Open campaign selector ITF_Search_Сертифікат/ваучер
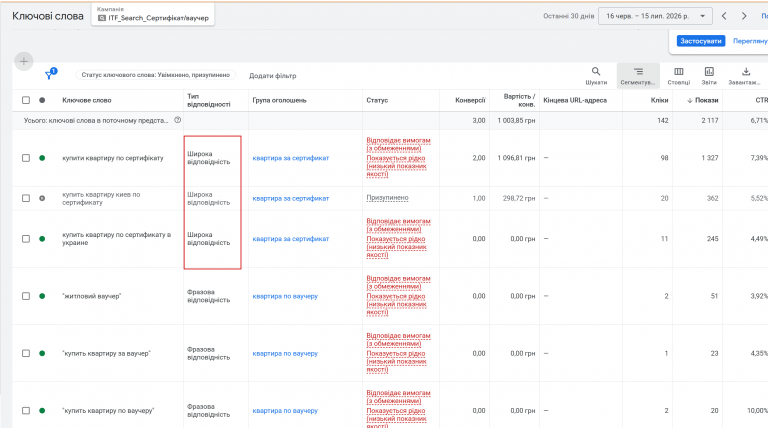Viewport: 768px width, 428px height. 153,14
